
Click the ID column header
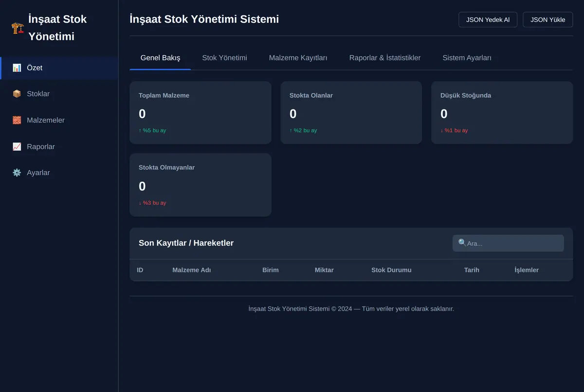(140, 270)
